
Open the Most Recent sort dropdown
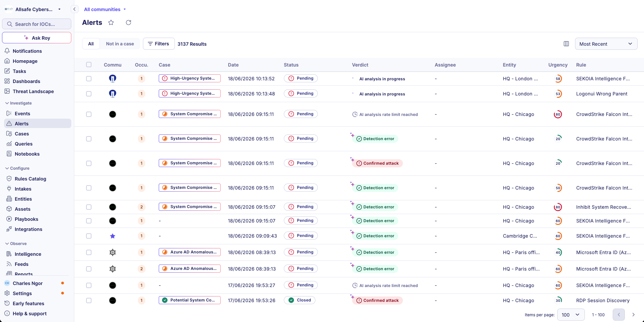606,44
